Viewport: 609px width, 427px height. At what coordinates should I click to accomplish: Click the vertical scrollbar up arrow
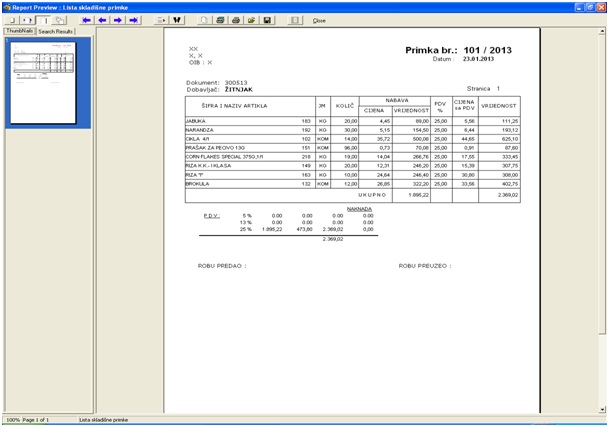point(602,31)
